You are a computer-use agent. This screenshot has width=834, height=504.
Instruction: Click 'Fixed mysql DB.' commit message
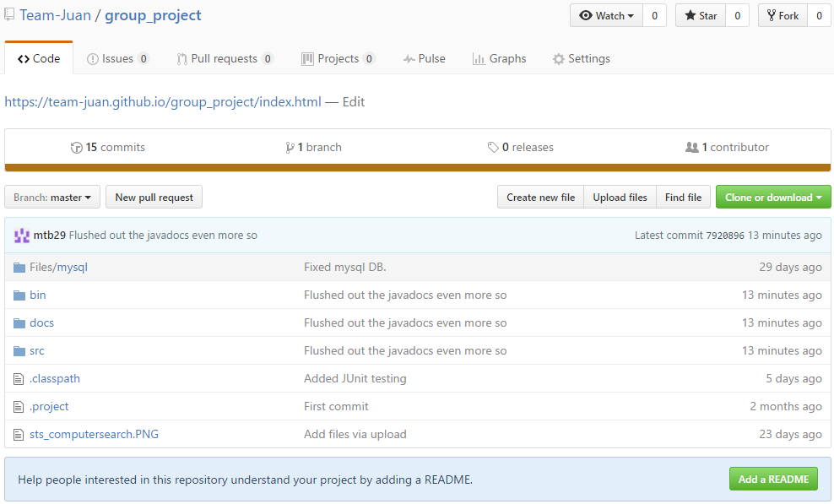[x=345, y=267]
